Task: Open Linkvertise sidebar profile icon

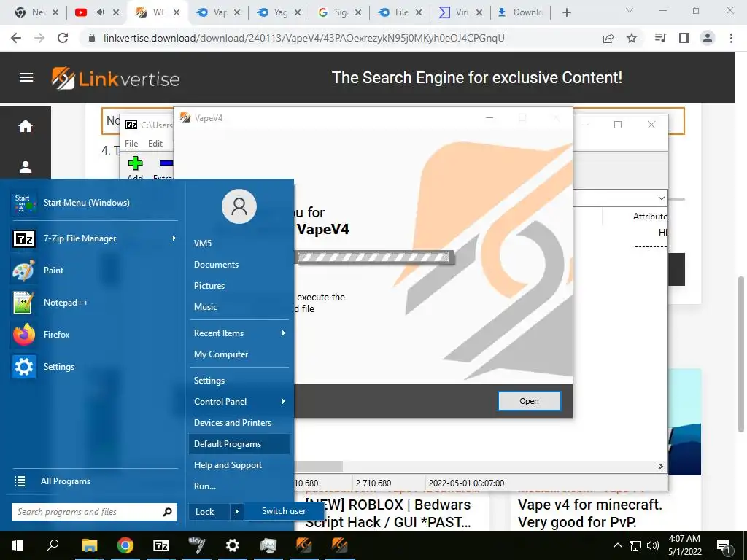Action: pos(26,167)
